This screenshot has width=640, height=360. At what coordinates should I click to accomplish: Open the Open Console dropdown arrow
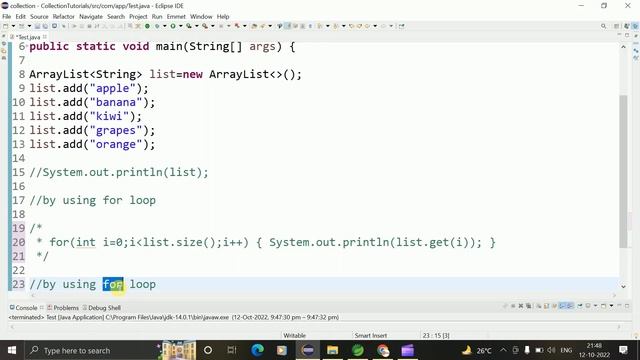click(x=611, y=306)
